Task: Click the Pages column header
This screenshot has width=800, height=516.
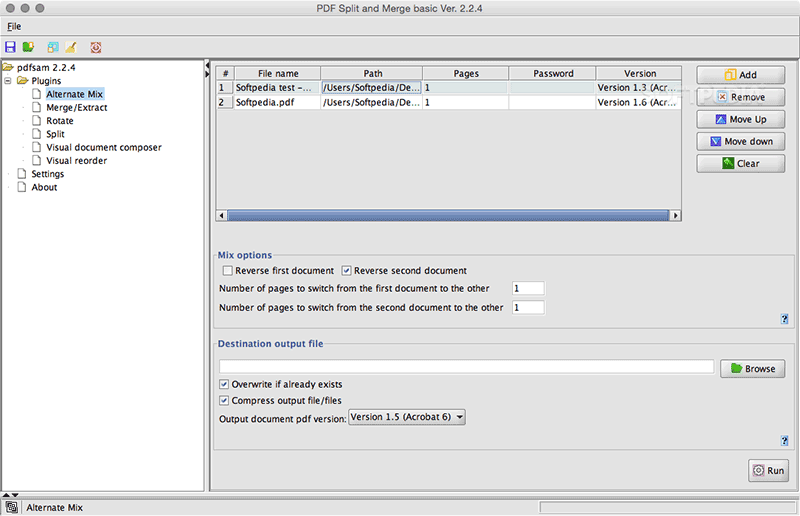Action: pos(466,73)
